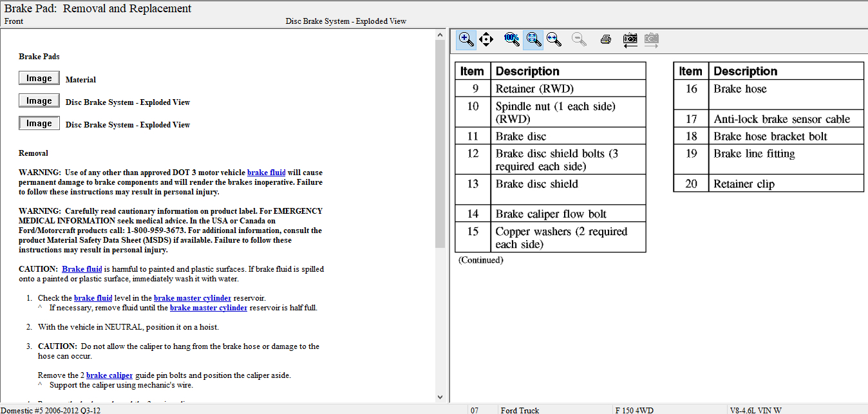The image size is (868, 414).
Task: Print the diagram with printer icon
Action: click(605, 39)
